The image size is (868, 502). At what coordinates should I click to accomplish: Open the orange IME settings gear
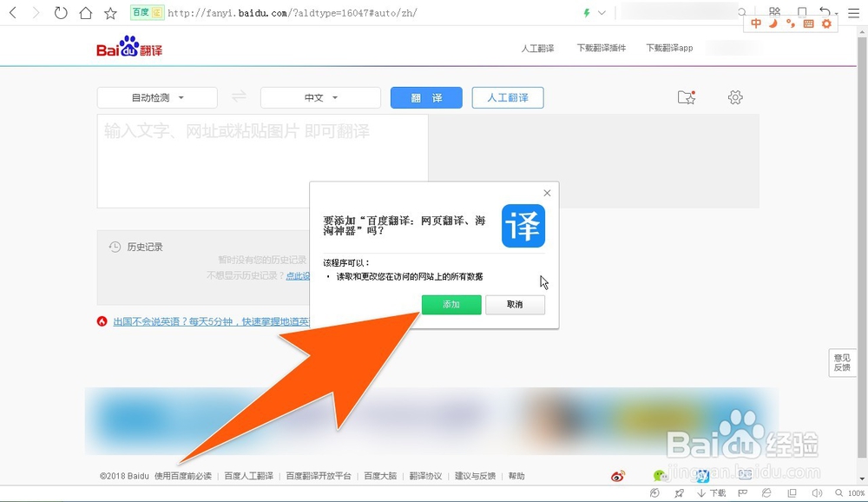pos(826,23)
